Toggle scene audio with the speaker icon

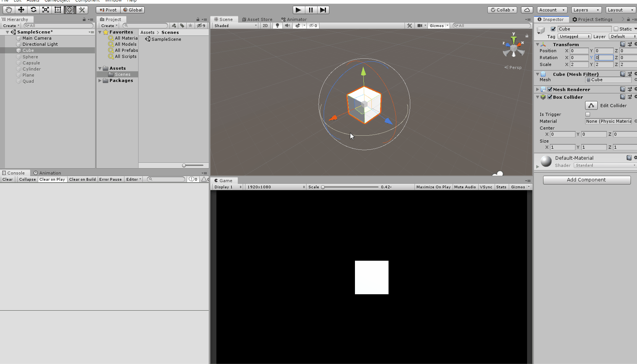(287, 26)
